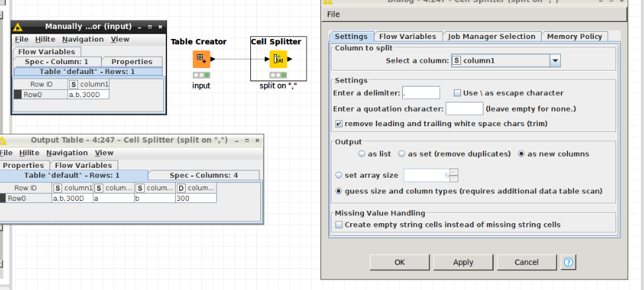
Task: Open 'Spec - Columns: 4' tab in Output Table
Action: [x=203, y=175]
